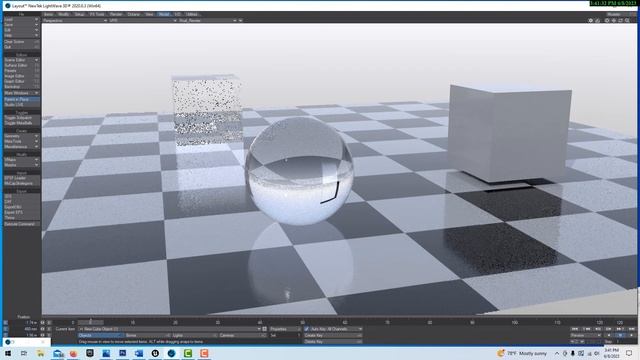The height and width of the screenshot is (360, 640).
Task: Open the VPR render mode dropdown
Action: pos(143,20)
